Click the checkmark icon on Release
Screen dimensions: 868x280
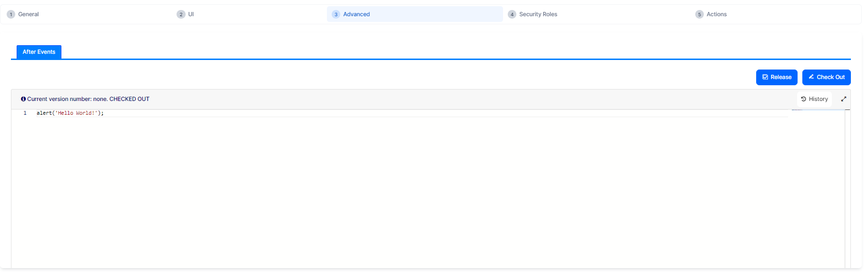[765, 77]
